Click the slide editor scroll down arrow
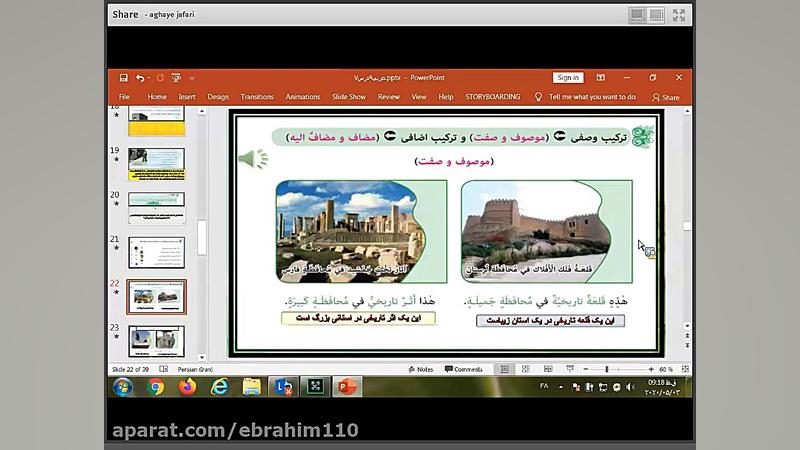Screen dimensions: 800x450 (687, 326)
